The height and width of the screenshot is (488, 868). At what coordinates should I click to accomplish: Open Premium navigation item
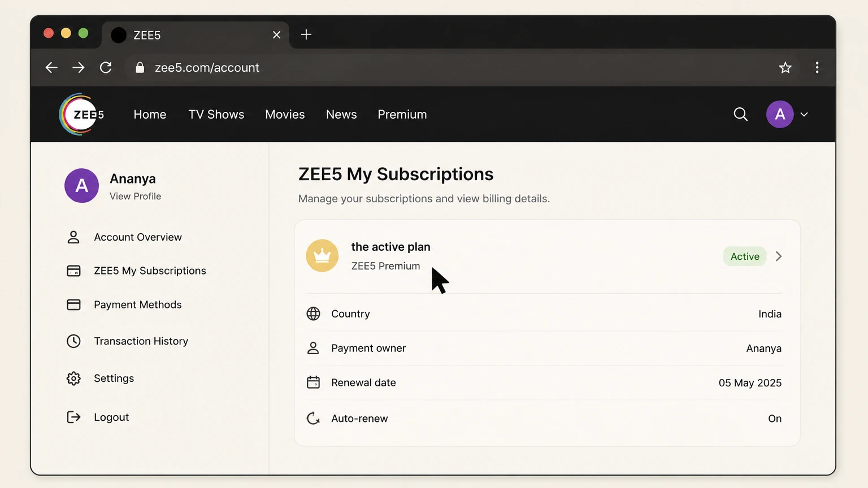point(402,114)
